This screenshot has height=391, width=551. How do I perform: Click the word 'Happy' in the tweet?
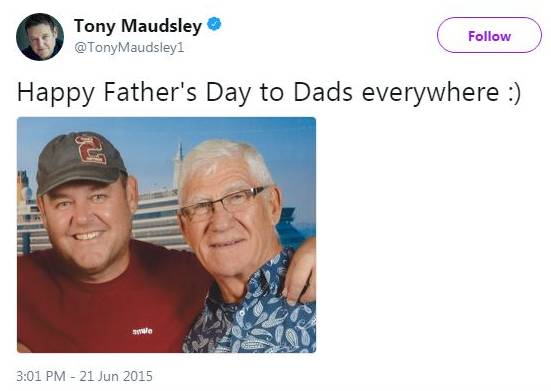(56, 93)
